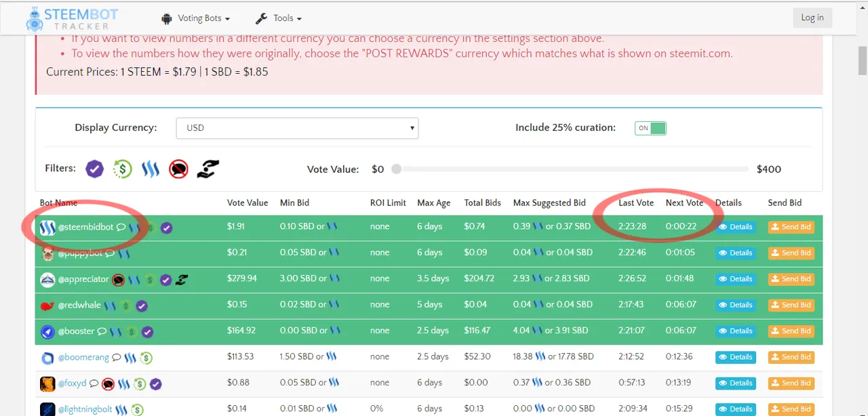Click the Vote Value slider handle

point(396,169)
